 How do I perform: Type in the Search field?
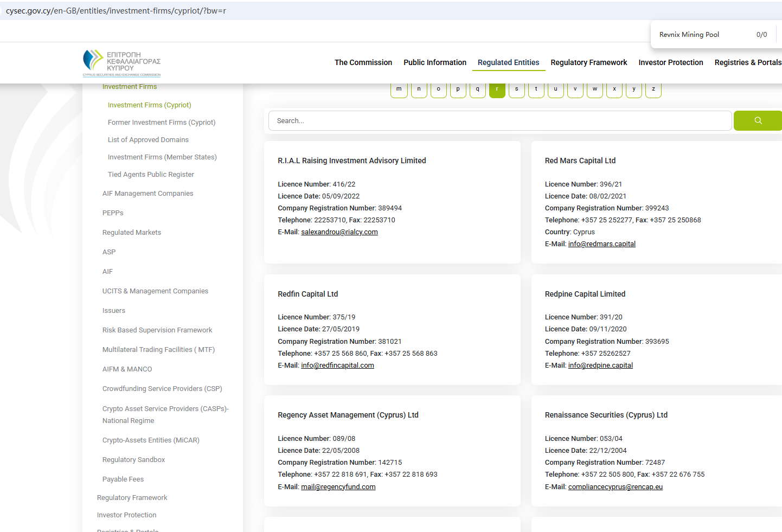tap(499, 120)
